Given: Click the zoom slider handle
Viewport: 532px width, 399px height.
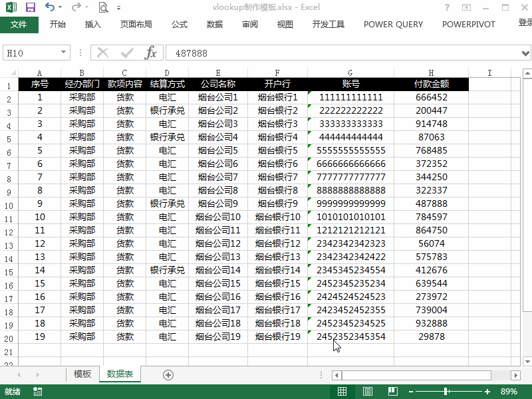Looking at the screenshot, I should click(x=446, y=392).
